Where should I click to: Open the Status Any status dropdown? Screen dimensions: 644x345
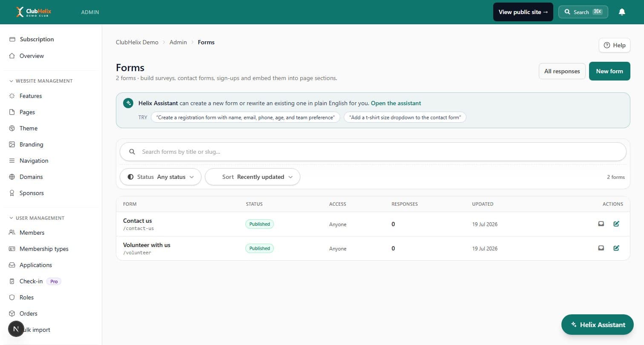click(x=161, y=177)
